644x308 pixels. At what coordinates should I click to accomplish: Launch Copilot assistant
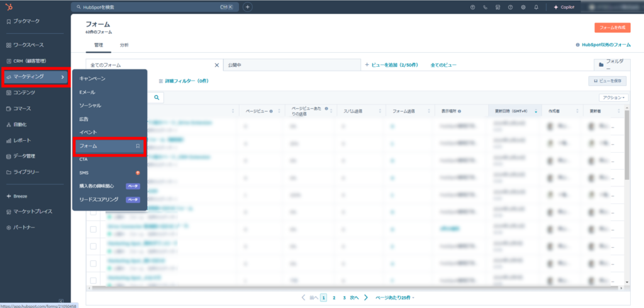(x=564, y=7)
